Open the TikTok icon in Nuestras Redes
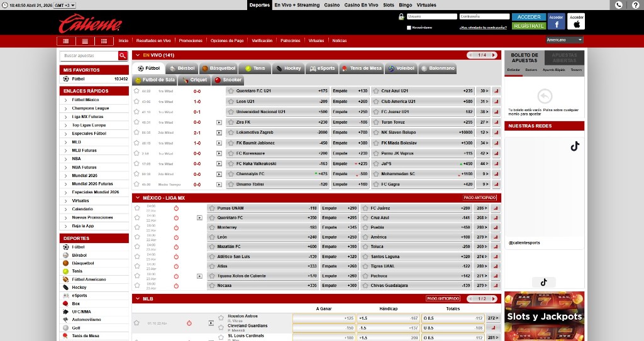The image size is (644, 341). (x=574, y=146)
